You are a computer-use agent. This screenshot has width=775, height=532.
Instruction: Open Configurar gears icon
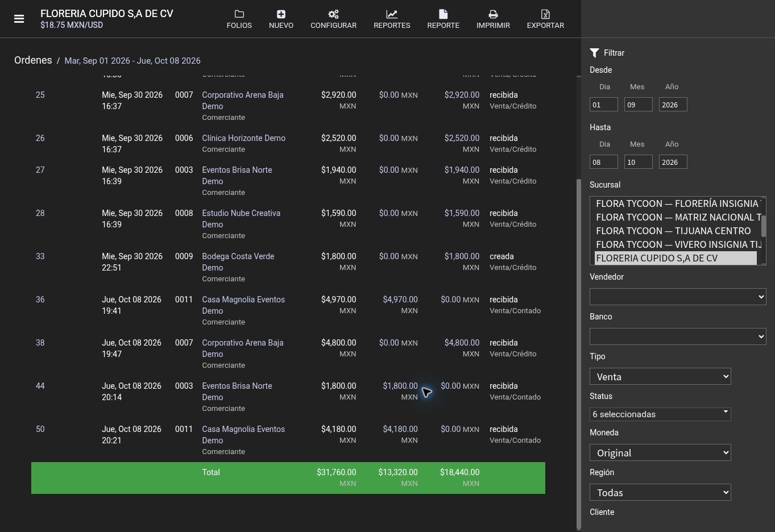tap(333, 14)
